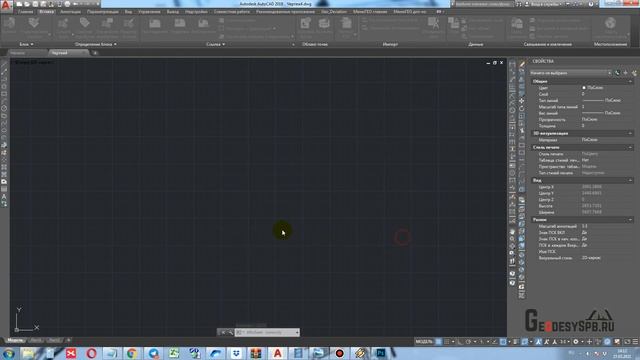Expand the Ссылка panel dropdown
640x360 pixels.
click(216, 44)
